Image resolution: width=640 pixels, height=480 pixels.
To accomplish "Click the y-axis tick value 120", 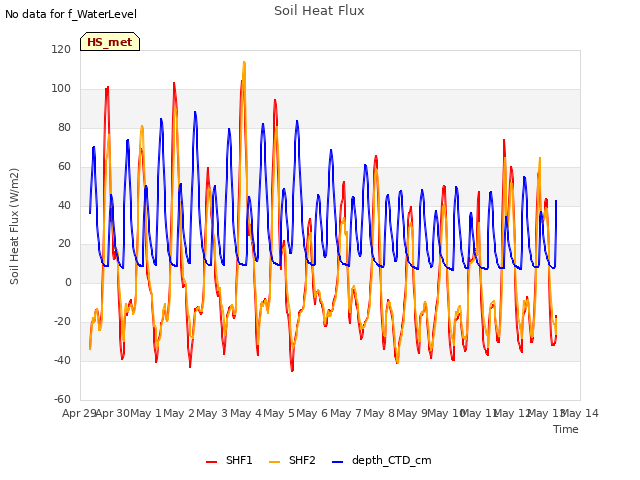I will click(x=61, y=49).
